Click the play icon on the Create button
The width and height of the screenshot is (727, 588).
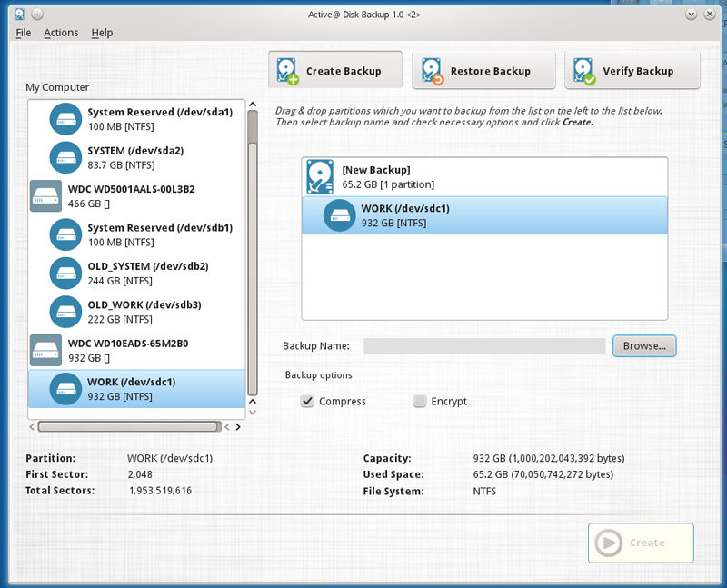click(x=609, y=543)
